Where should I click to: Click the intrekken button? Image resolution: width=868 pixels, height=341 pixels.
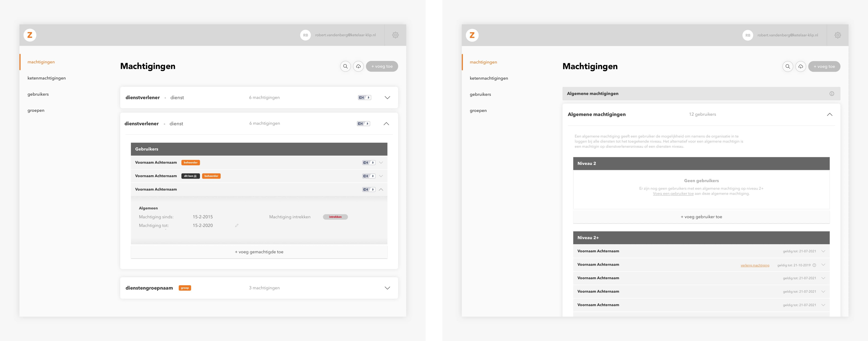(x=335, y=217)
